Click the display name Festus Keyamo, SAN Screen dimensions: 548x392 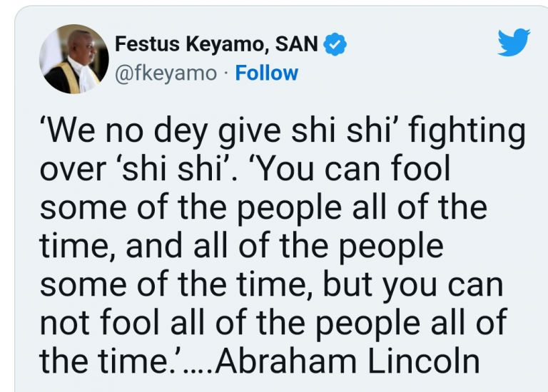218,45
